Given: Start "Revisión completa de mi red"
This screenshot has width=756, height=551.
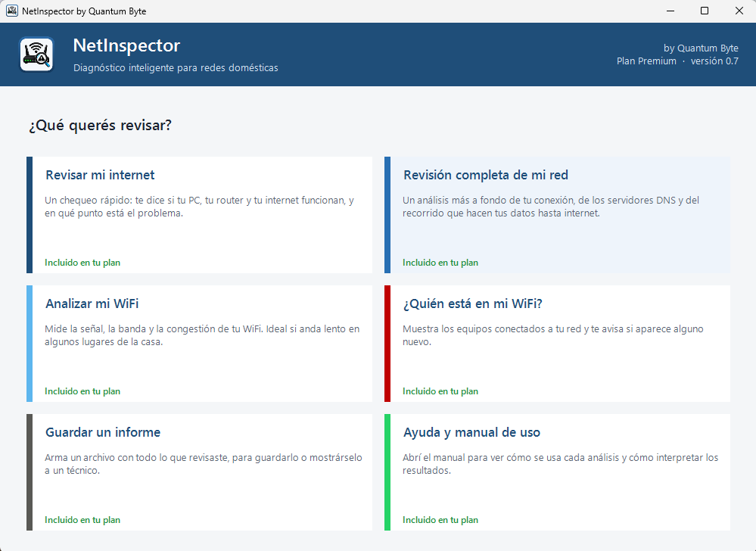Looking at the screenshot, I should click(558, 215).
